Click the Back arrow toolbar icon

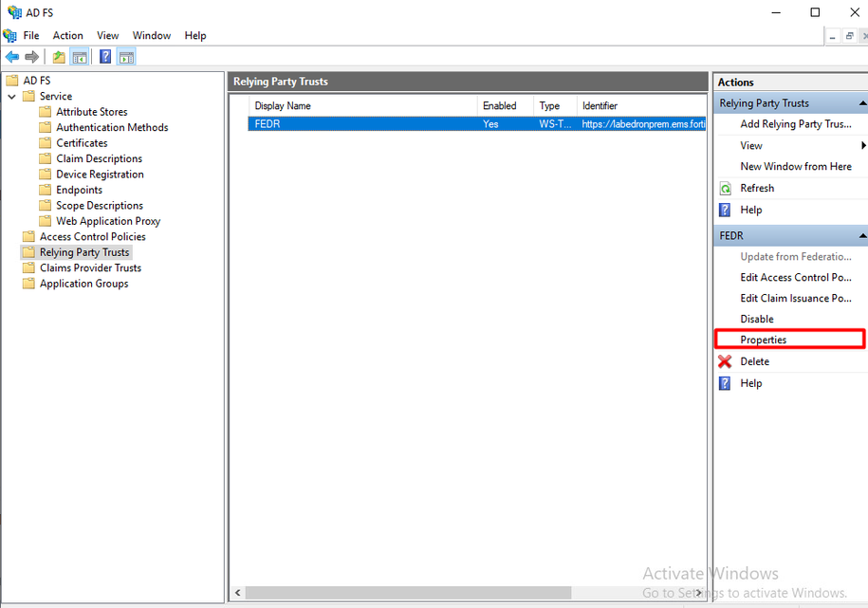[x=12, y=57]
